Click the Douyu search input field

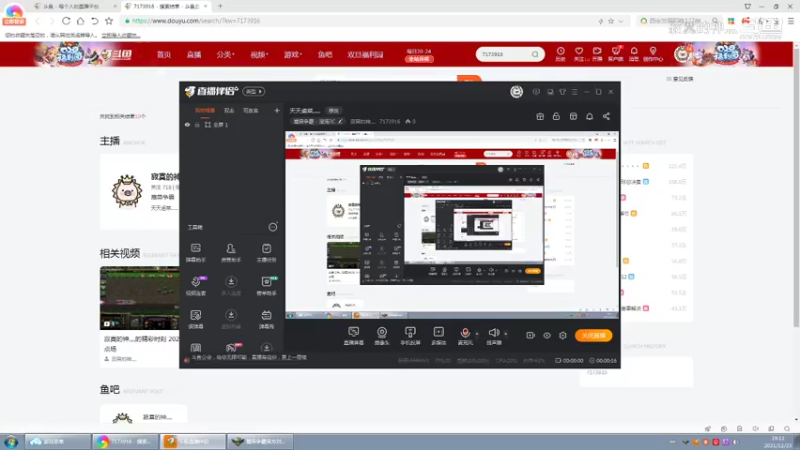503,54
